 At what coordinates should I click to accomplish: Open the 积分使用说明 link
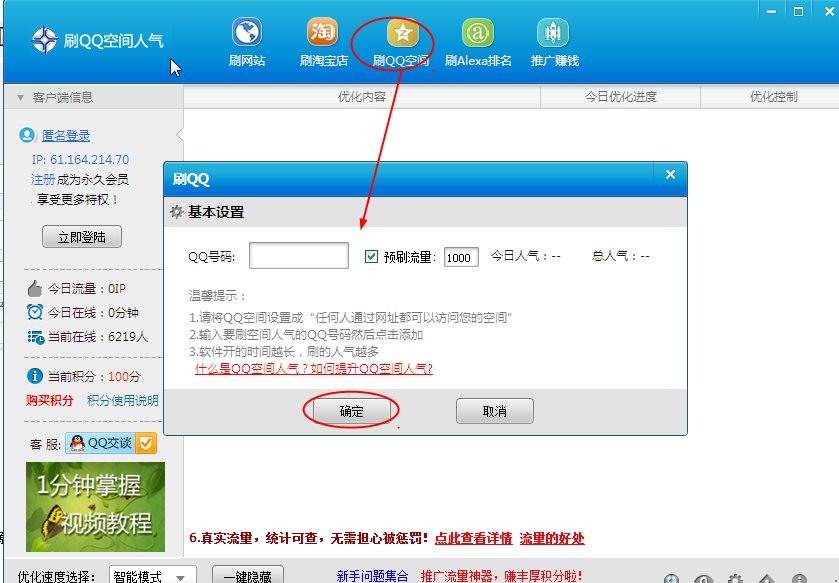(123, 401)
